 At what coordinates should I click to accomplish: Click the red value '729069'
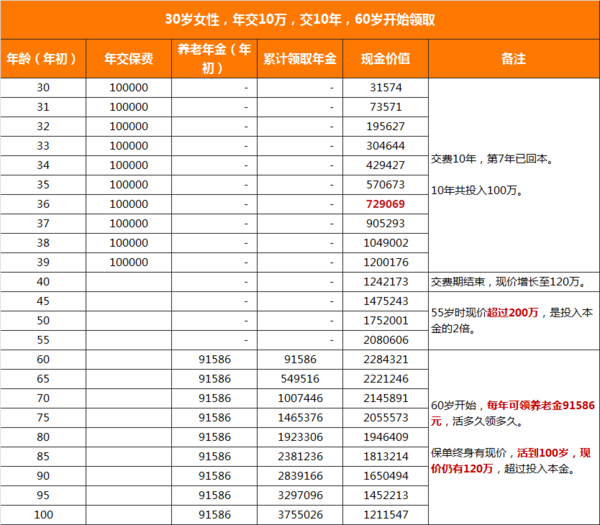coord(386,204)
